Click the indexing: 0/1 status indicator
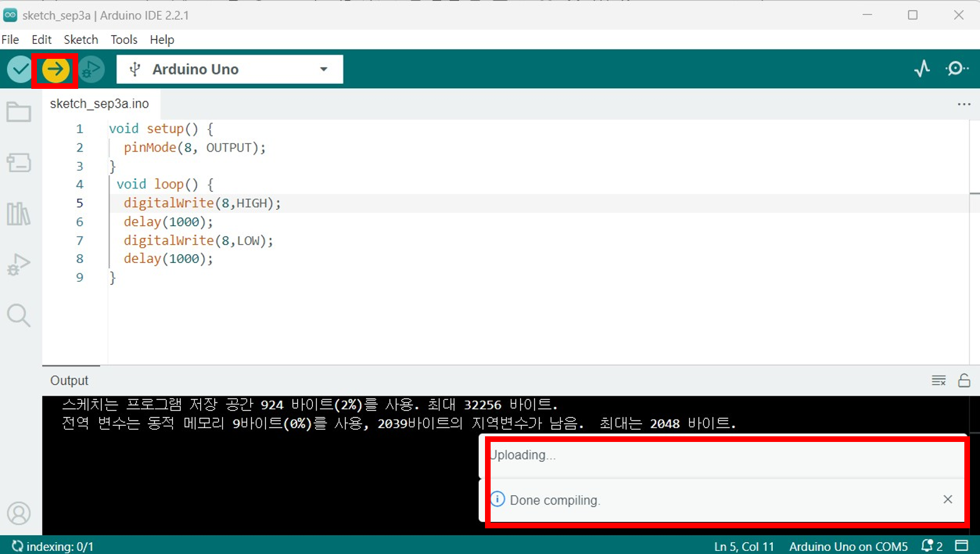This screenshot has height=554, width=980. [53, 546]
